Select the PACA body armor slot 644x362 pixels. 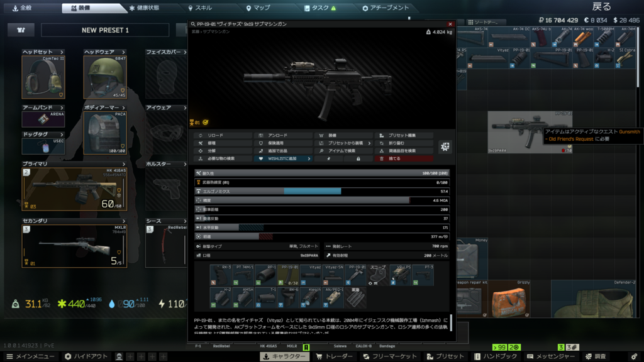click(105, 133)
